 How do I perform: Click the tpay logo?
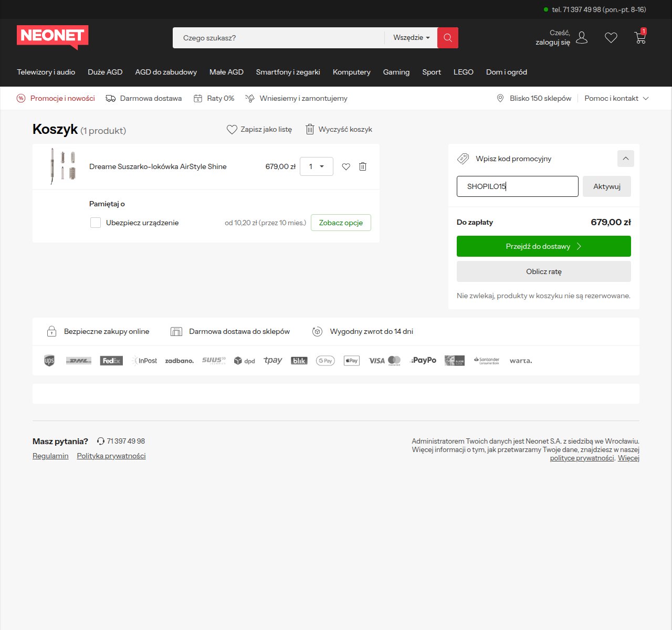tap(273, 360)
